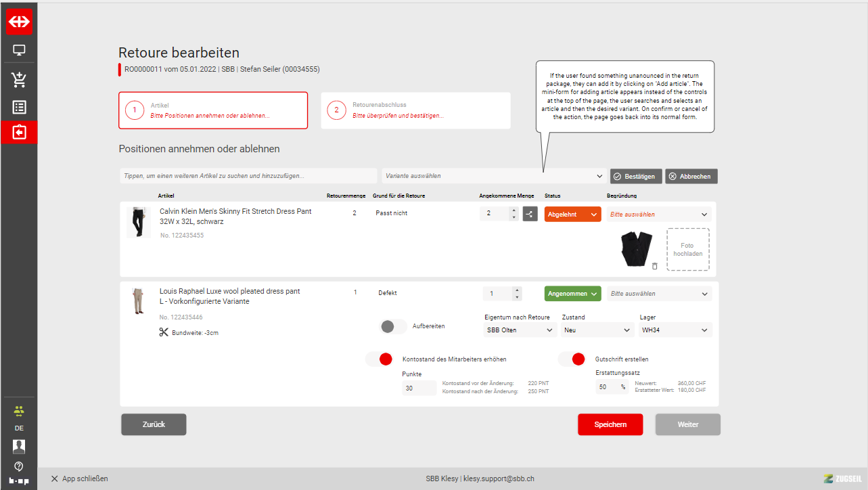
Task: Disable the Gutschrift erstellen switch
Action: click(572, 359)
